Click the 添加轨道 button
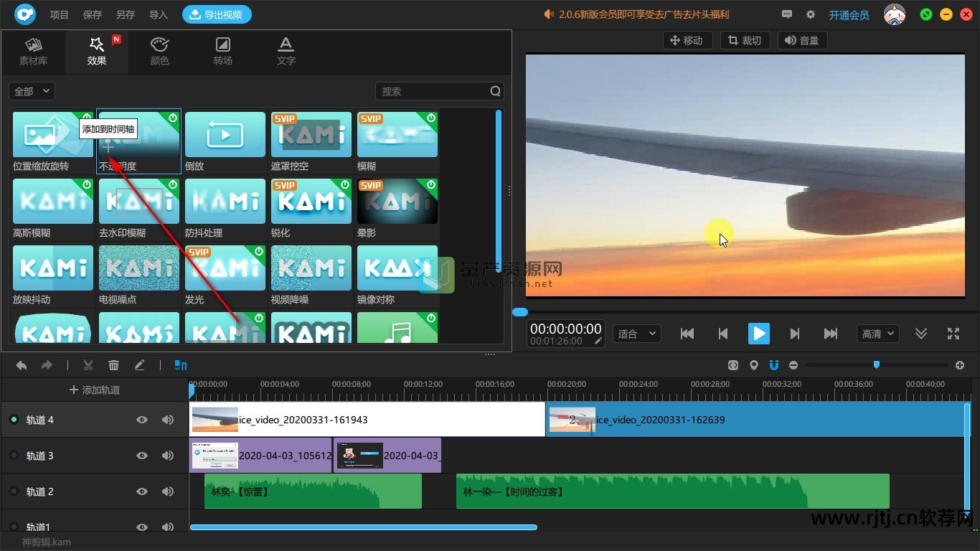Screen dimensions: 980x551 pos(95,390)
